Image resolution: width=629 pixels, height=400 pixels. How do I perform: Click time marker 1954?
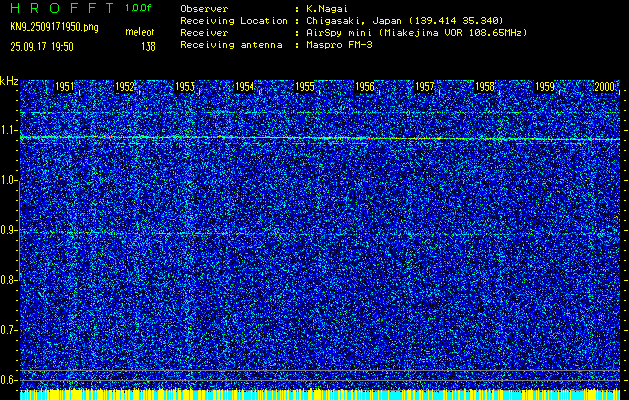[x=244, y=87]
